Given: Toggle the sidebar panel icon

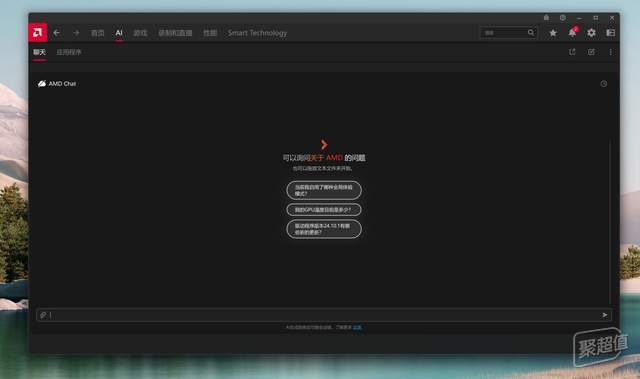Looking at the screenshot, I should click(611, 33).
